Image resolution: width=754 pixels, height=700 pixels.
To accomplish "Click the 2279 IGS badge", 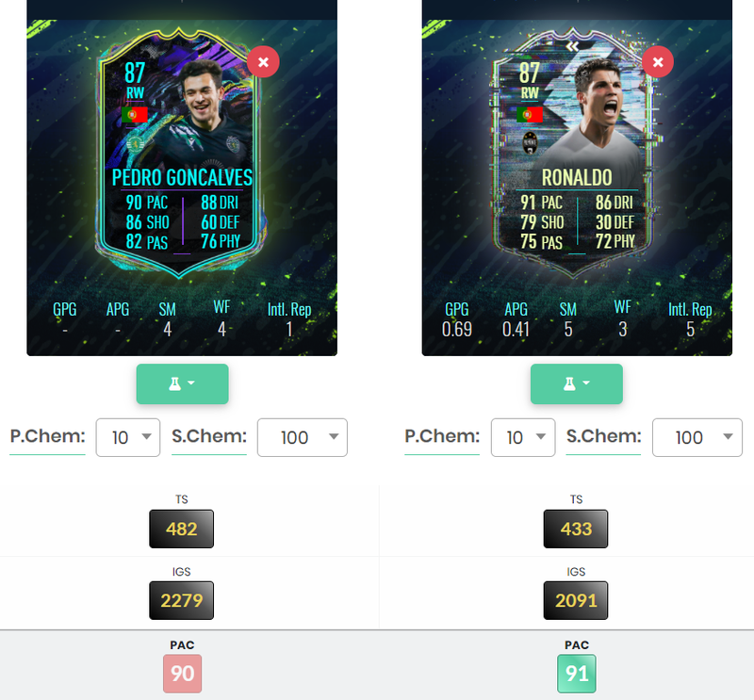I will 181,600.
